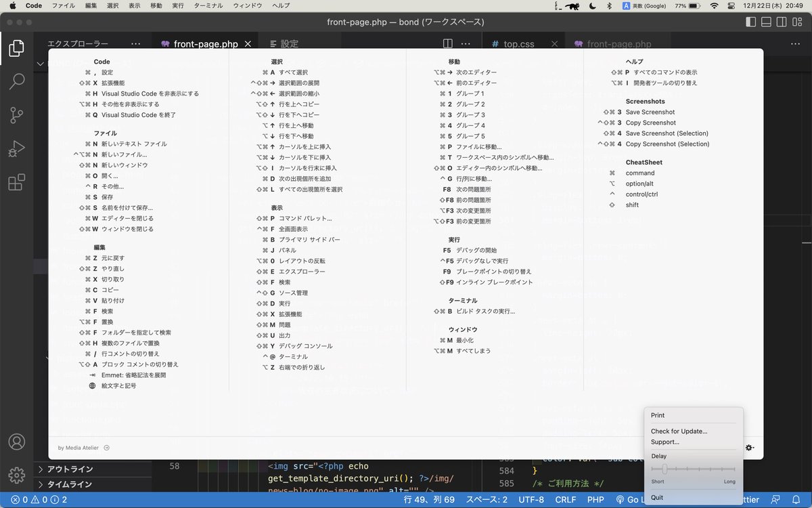Open the Run and Debug sidebar icon

click(17, 149)
